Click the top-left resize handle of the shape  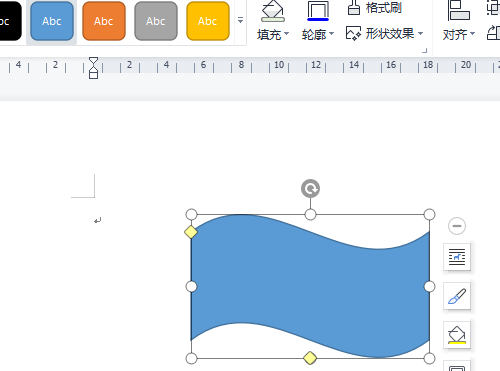(x=191, y=214)
